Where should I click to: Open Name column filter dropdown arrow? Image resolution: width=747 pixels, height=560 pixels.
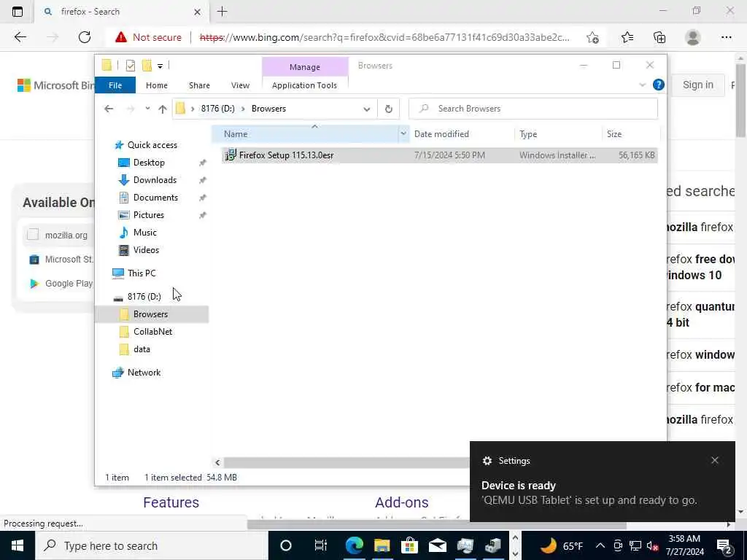point(403,134)
